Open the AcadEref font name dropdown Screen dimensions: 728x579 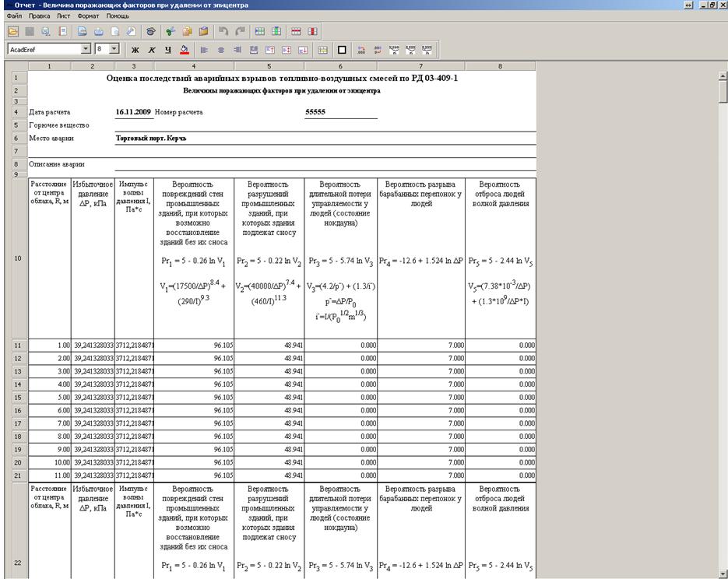point(86,49)
